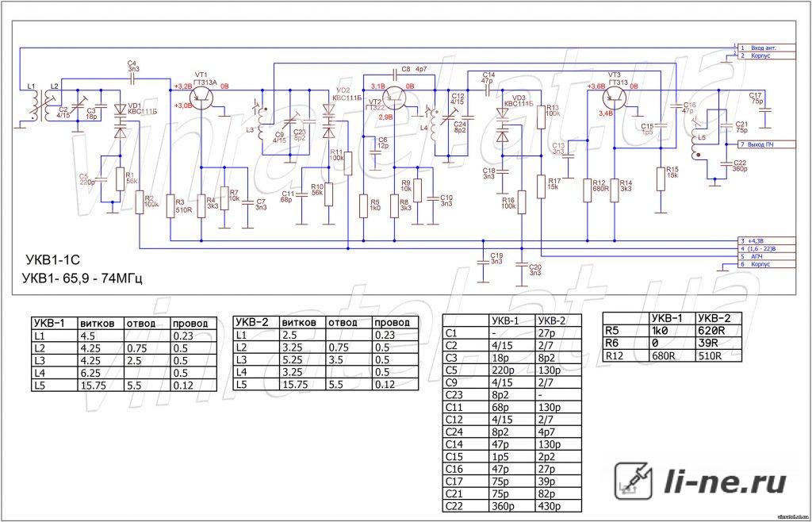This screenshot has width=812, height=522.
Task: Click the 'C22 360p' capacitor label in schematic
Action: pos(740,166)
